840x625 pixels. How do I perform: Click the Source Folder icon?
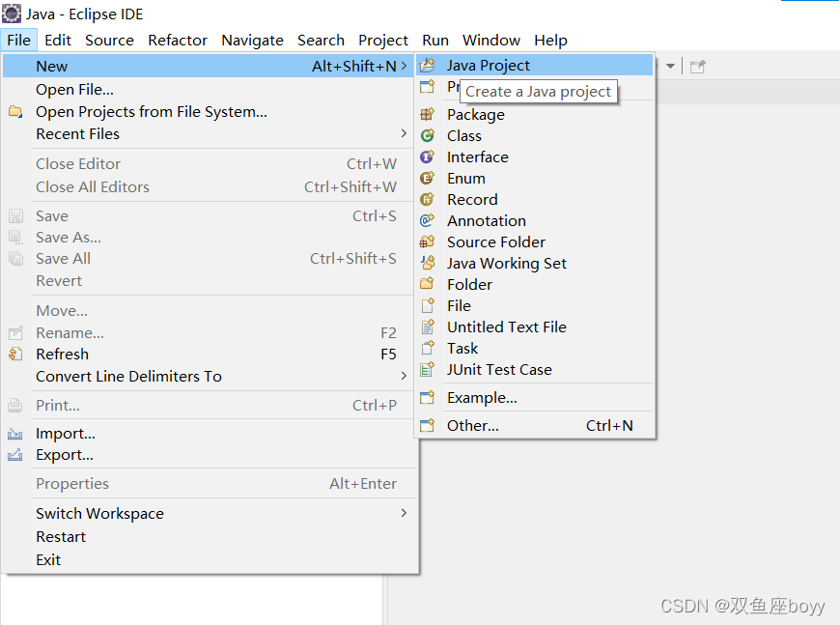(427, 241)
